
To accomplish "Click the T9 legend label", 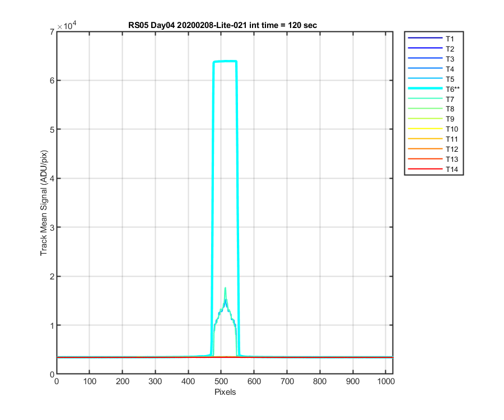I will (x=450, y=119).
